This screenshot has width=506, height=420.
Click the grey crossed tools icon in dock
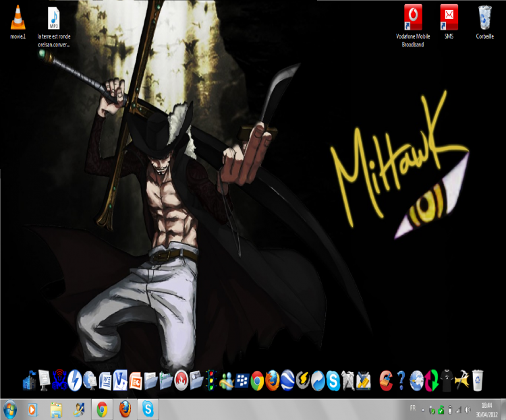coord(348,381)
